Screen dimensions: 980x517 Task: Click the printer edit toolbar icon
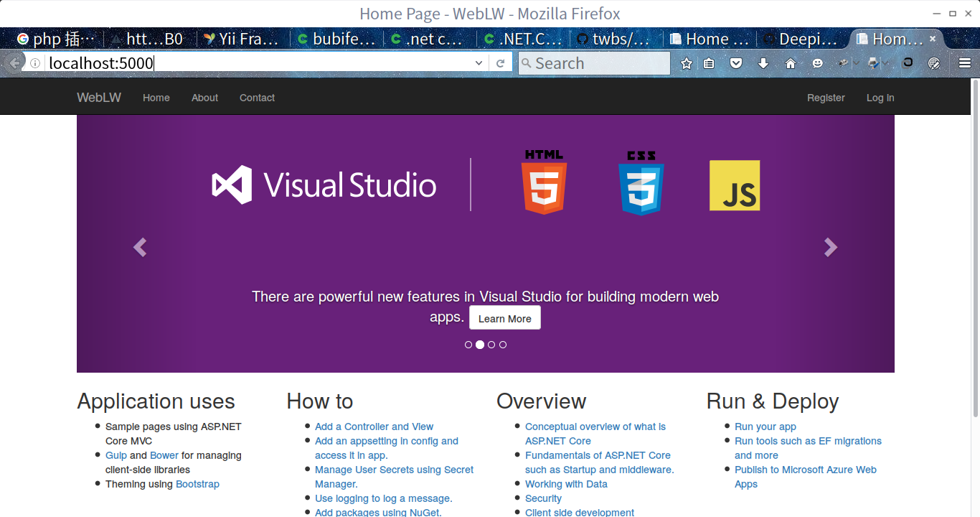873,63
